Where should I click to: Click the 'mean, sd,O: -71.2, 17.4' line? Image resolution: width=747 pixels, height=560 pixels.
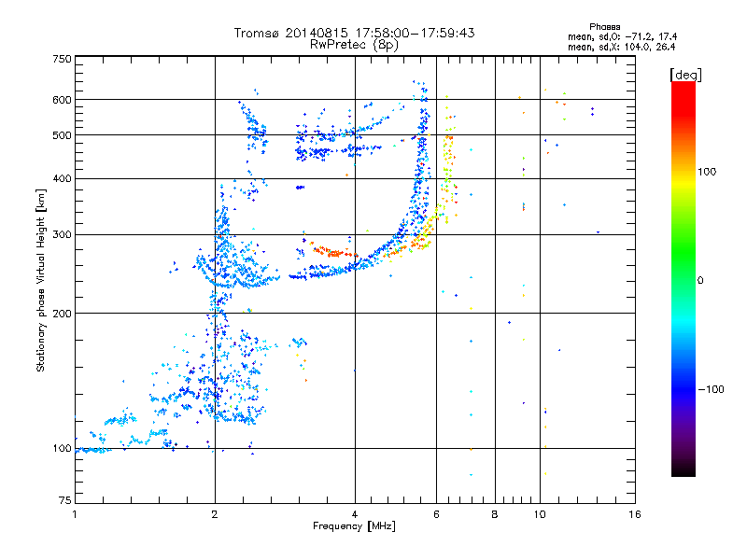[x=622, y=36]
